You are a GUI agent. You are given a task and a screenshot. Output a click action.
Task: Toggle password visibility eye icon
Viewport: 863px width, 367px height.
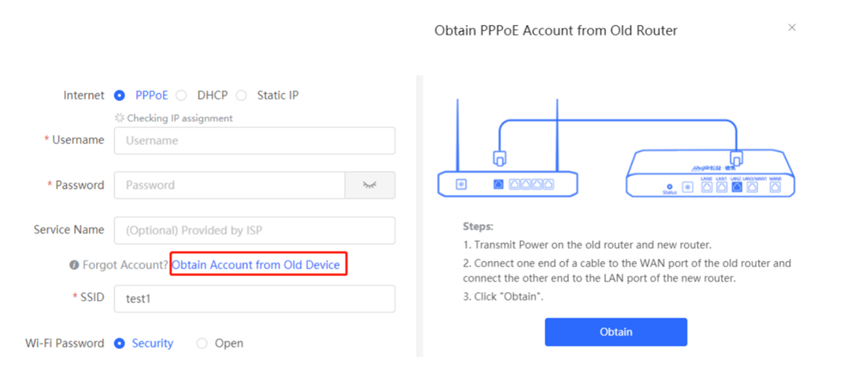click(370, 185)
